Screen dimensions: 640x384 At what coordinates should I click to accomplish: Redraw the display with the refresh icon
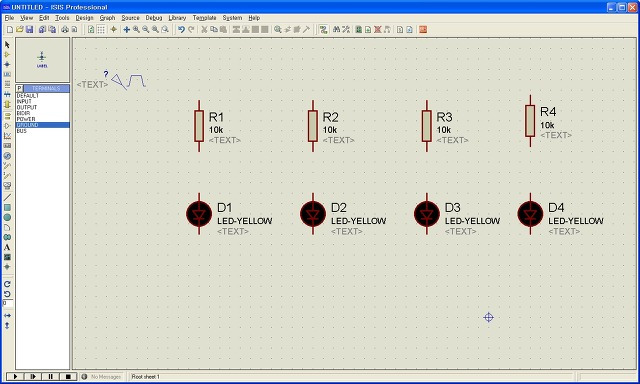pyautogui.click(x=91, y=29)
